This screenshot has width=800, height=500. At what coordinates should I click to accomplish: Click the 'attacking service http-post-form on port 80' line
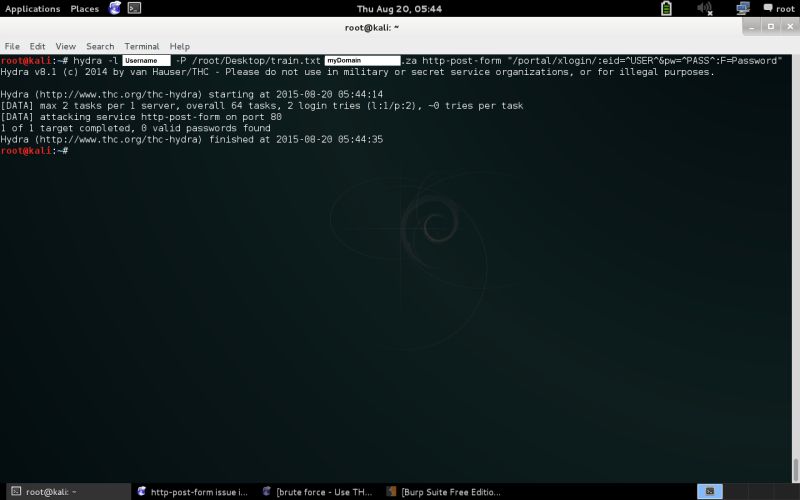[x=141, y=117]
